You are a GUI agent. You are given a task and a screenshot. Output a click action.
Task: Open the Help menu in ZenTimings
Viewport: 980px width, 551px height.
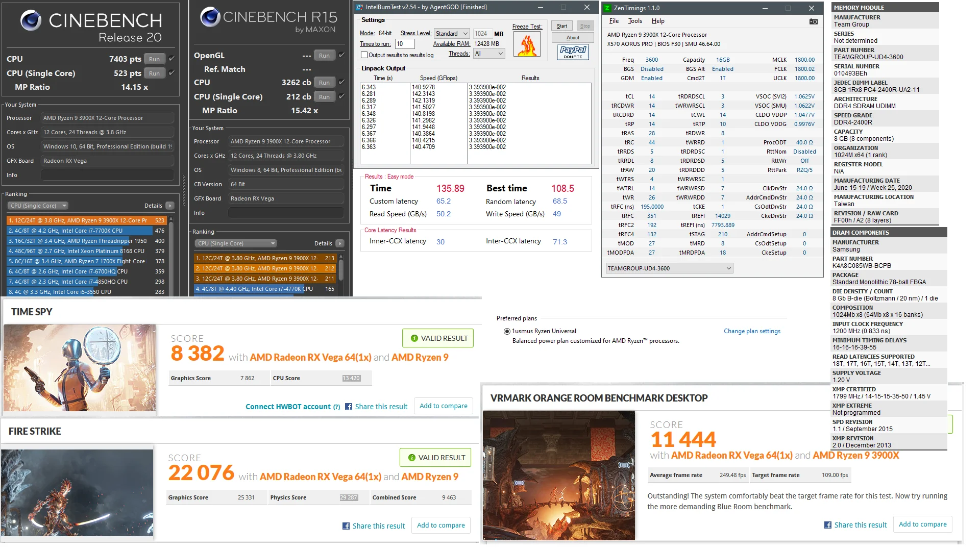(658, 21)
